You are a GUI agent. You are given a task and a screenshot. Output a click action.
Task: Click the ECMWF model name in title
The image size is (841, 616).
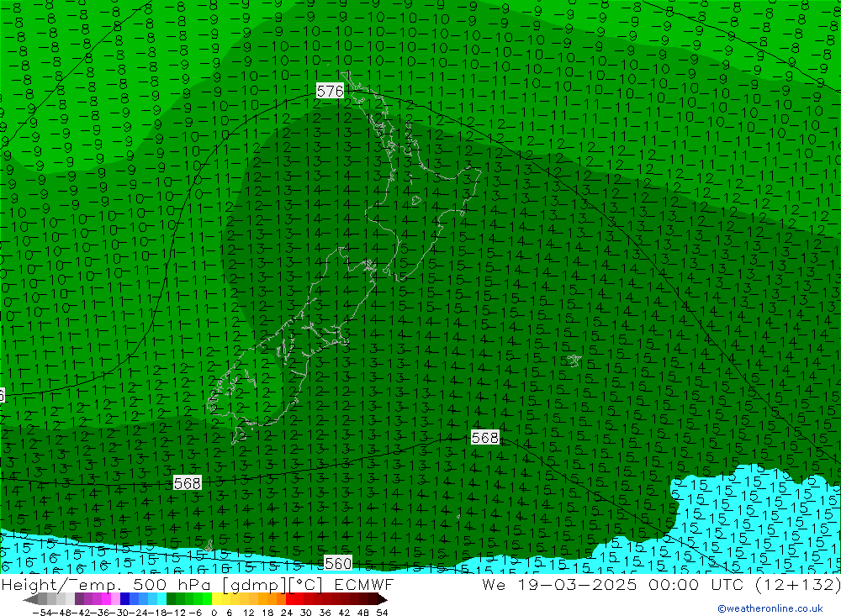(364, 584)
